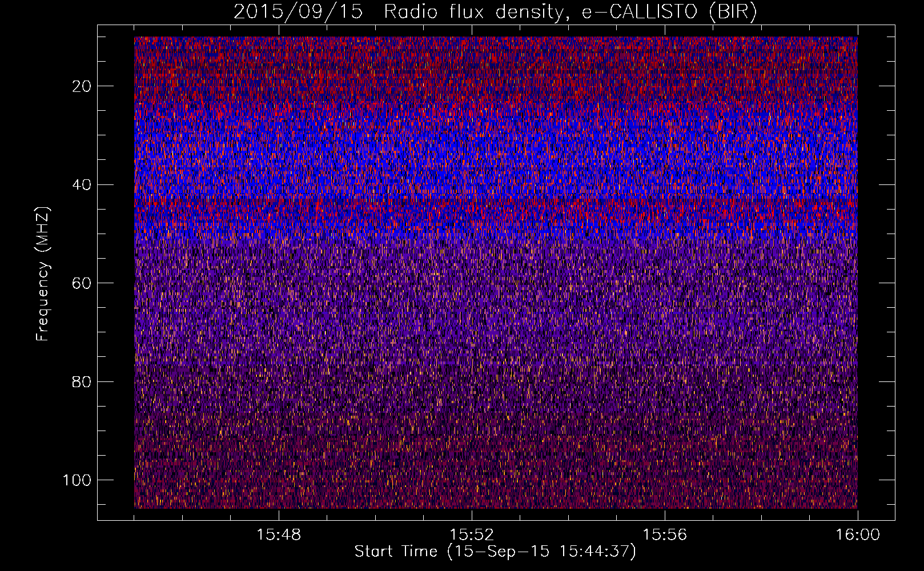Click the '16:00' time tick label

pos(858,535)
